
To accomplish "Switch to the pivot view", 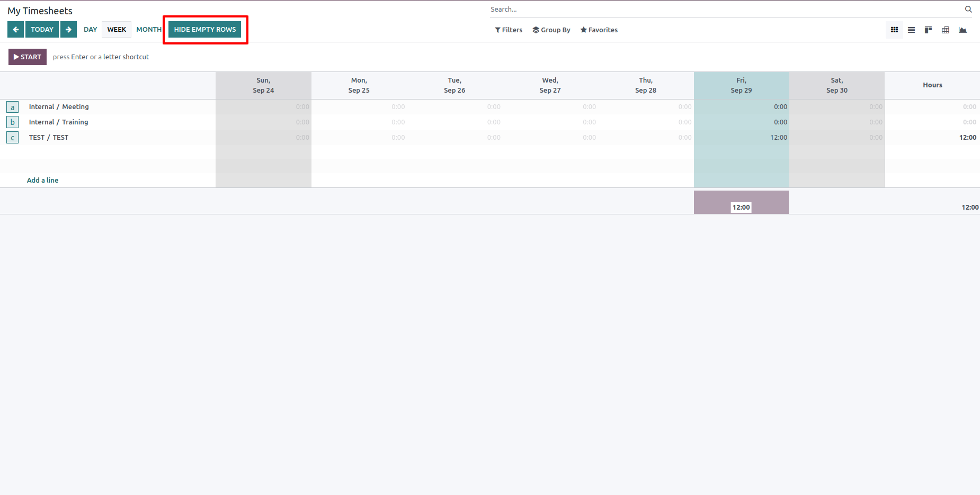I will (945, 30).
